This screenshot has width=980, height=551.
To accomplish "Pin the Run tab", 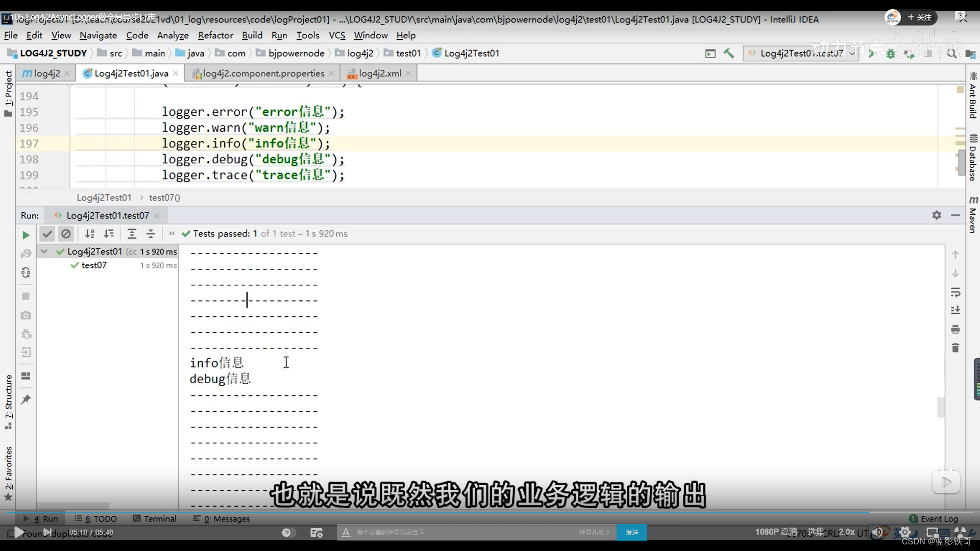I will coord(26,399).
